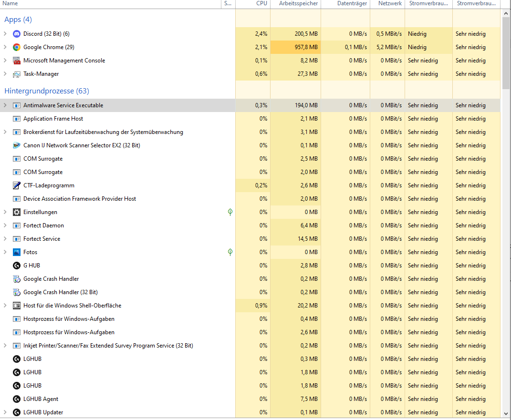Screen dimensions: 511x420
Task: Click the Fotos app icon
Action: pos(16,252)
